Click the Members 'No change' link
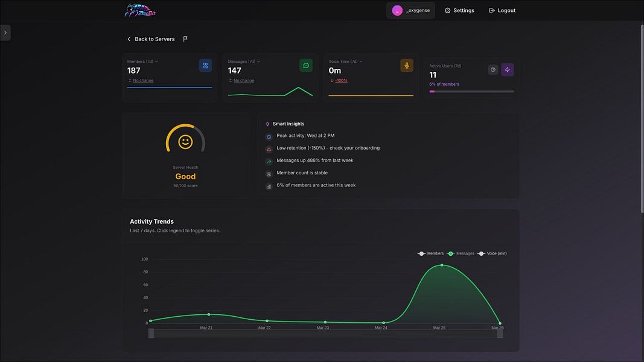This screenshot has height=362, width=644. coord(143,80)
